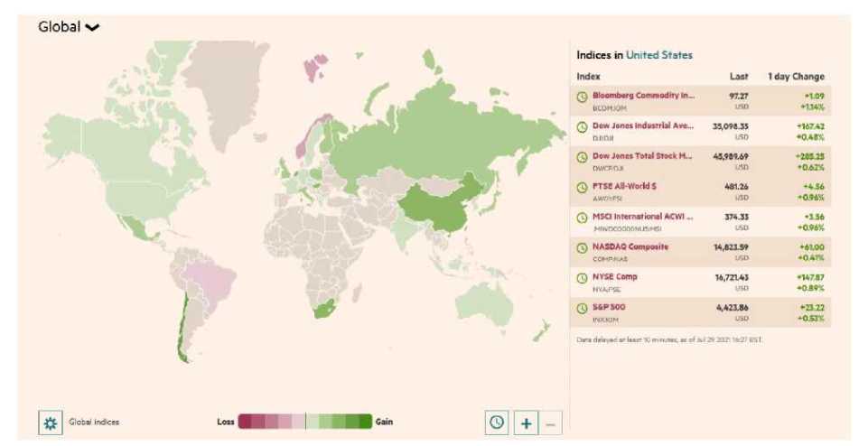Click the clock icon near zoom controls

[496, 422]
